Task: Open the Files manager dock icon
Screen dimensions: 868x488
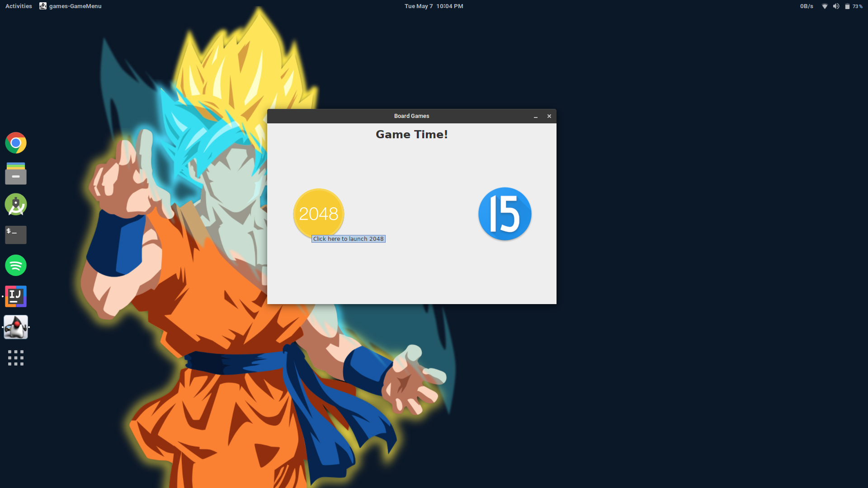Action: tap(16, 174)
